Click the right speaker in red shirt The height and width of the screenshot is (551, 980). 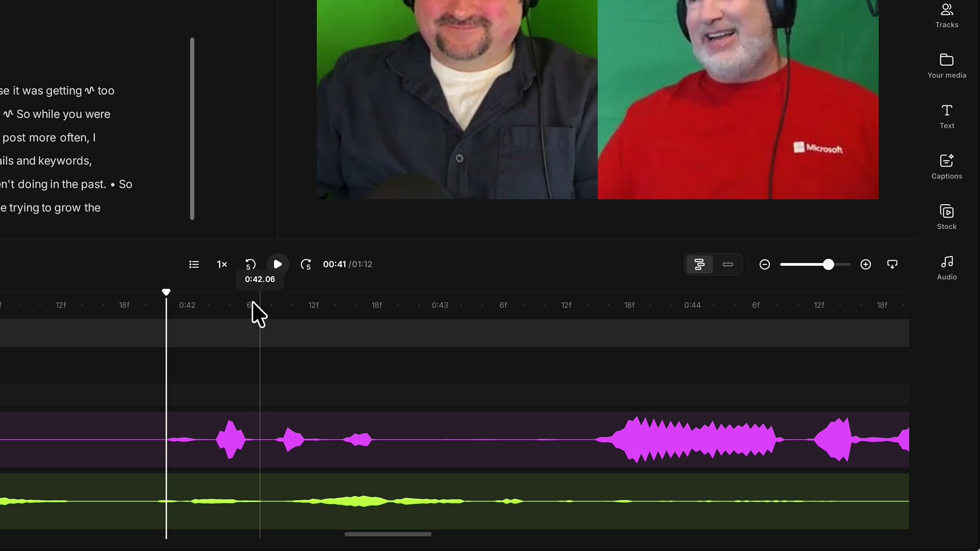click(x=738, y=99)
